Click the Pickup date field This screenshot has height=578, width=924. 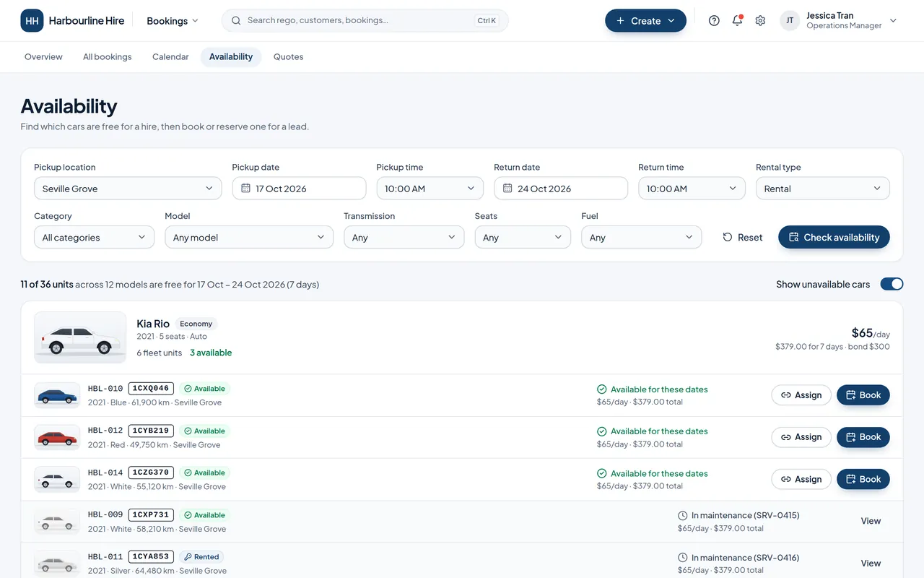pos(299,189)
